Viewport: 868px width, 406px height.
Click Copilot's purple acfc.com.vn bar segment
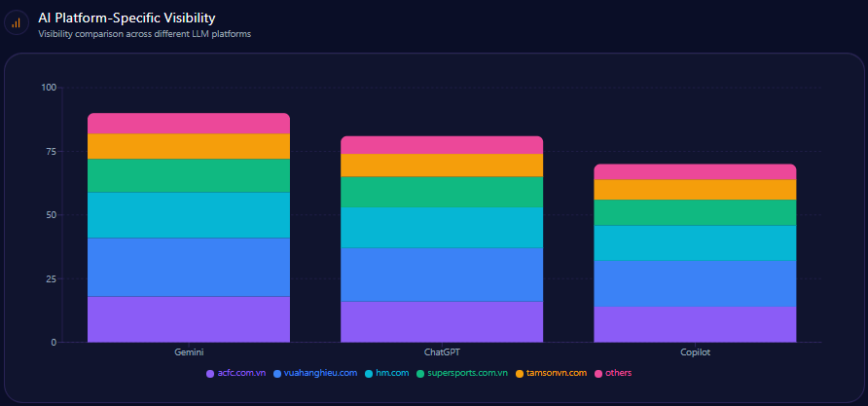[x=695, y=324]
